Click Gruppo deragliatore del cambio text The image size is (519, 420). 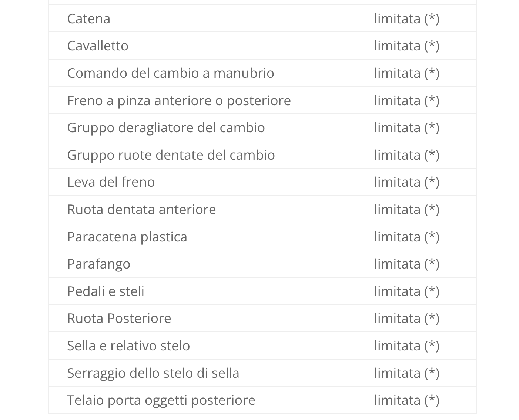tap(166, 127)
